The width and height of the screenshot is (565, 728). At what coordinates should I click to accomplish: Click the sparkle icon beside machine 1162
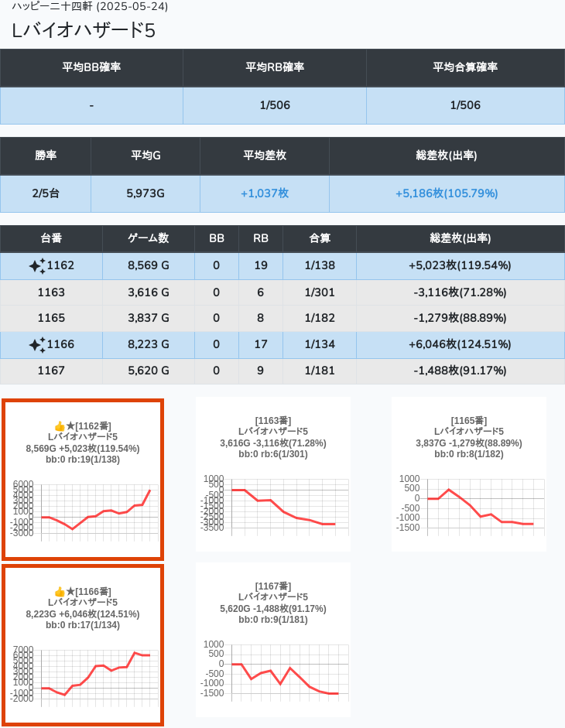37,266
